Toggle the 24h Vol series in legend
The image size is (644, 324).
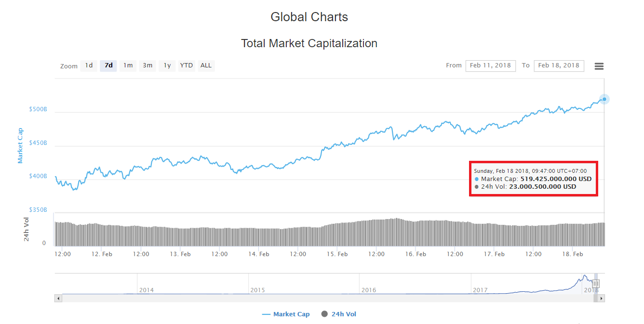point(338,314)
